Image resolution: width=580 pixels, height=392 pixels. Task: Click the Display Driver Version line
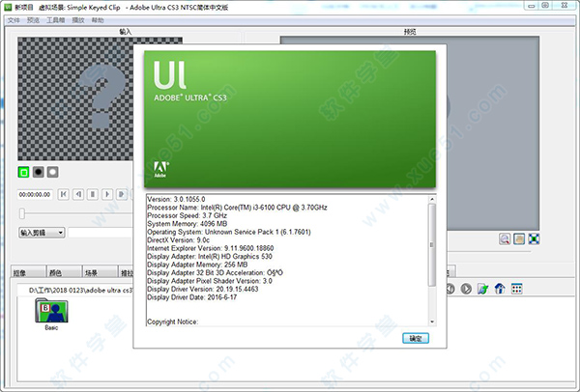pos(203,289)
